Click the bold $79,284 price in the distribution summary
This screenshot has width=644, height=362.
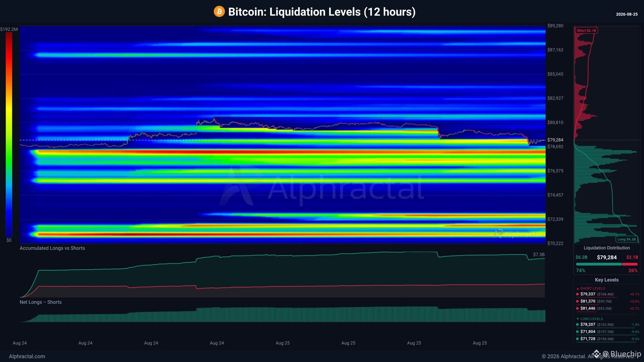coord(607,257)
